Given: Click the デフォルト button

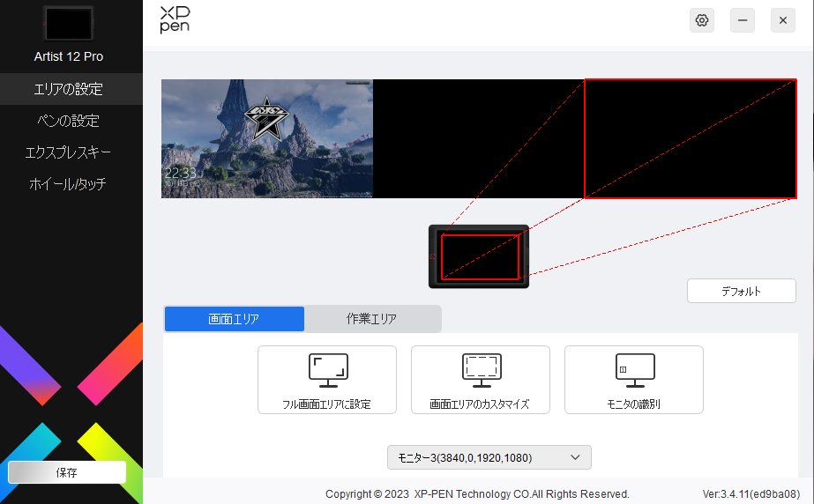Looking at the screenshot, I should coord(742,291).
